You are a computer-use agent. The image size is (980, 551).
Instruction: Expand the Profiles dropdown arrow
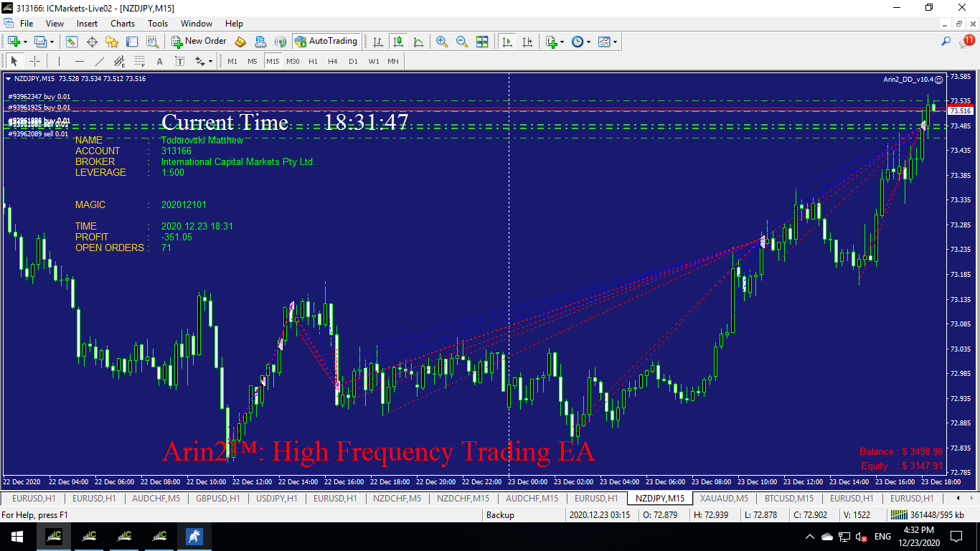(x=52, y=42)
